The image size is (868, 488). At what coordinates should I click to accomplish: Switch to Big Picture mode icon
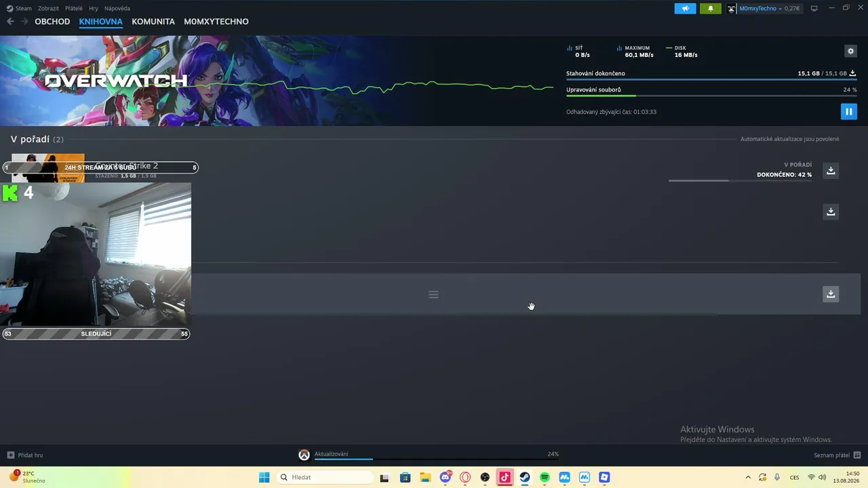tap(814, 8)
